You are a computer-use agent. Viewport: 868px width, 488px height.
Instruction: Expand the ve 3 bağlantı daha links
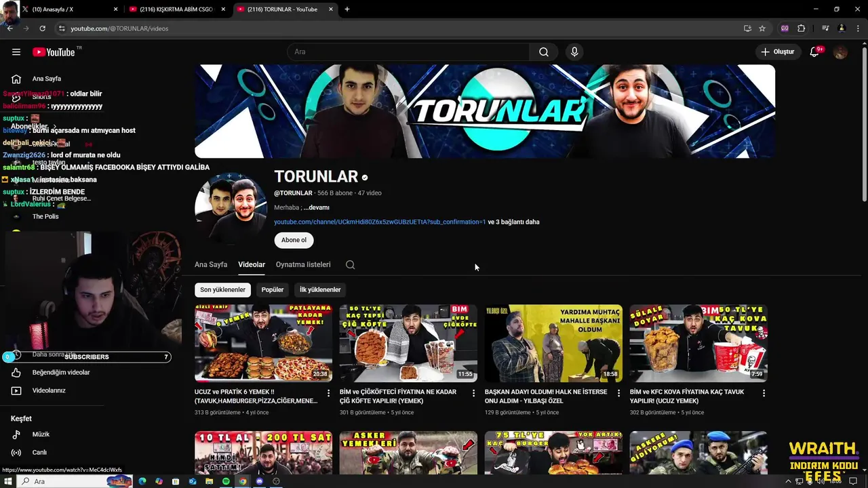[514, 222]
